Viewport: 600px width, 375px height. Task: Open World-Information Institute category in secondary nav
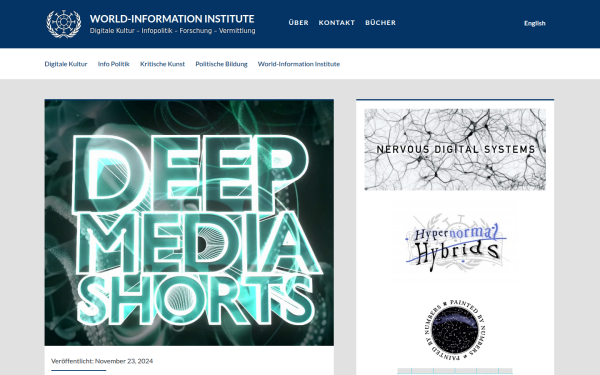click(299, 64)
